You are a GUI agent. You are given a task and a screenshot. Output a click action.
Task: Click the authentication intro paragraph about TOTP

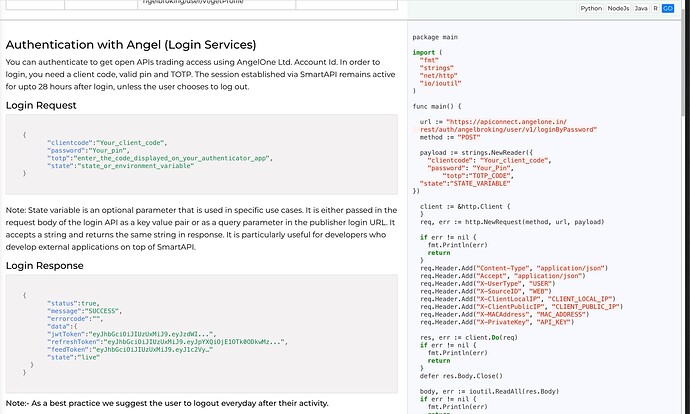200,74
